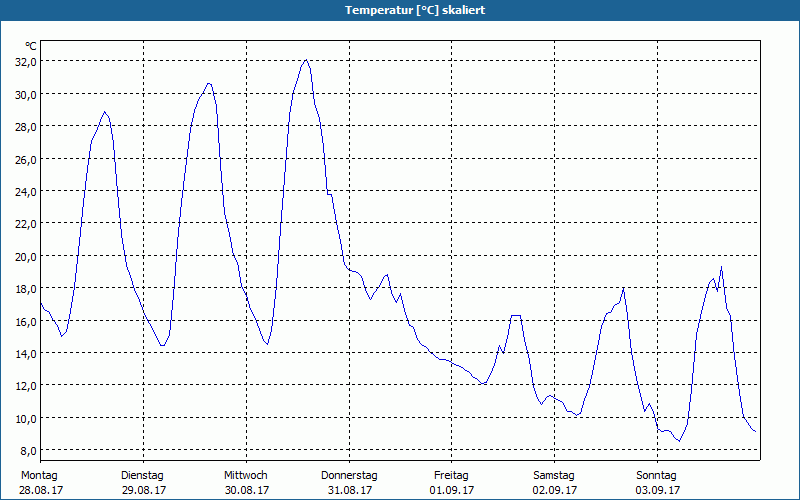Image resolution: width=800 pixels, height=500 pixels.
Task: Select the 10,0 y-axis value
Action: 25,418
